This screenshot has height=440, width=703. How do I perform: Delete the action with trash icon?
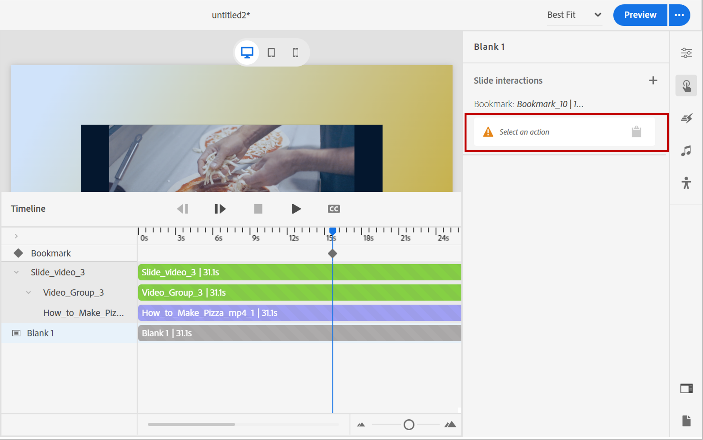(636, 132)
